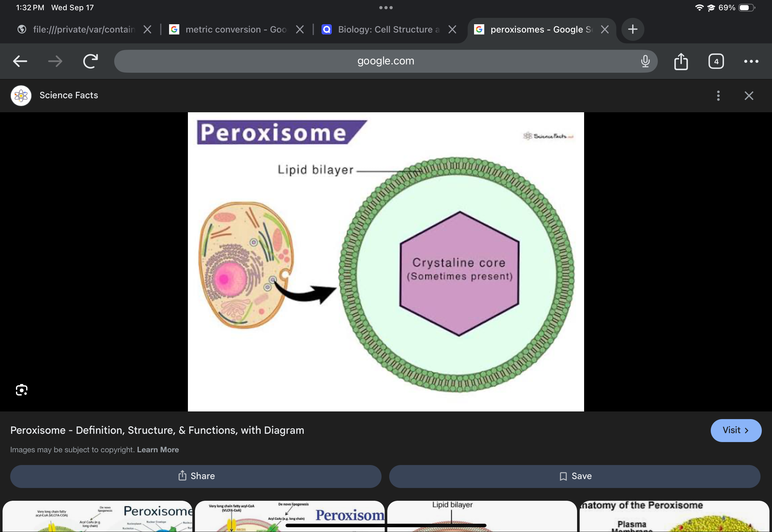Open the Peroxisome diagram image
The width and height of the screenshot is (772, 532).
coord(386,262)
